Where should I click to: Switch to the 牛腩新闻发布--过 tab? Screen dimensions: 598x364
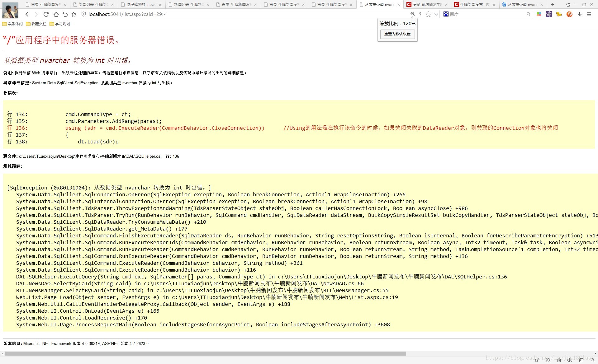[475, 5]
